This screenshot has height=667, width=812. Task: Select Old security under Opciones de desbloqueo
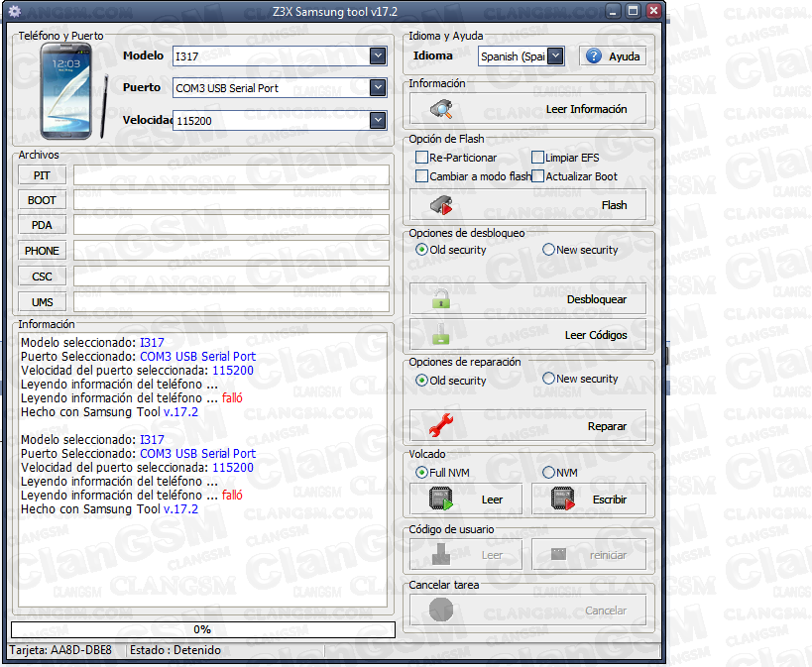(421, 250)
